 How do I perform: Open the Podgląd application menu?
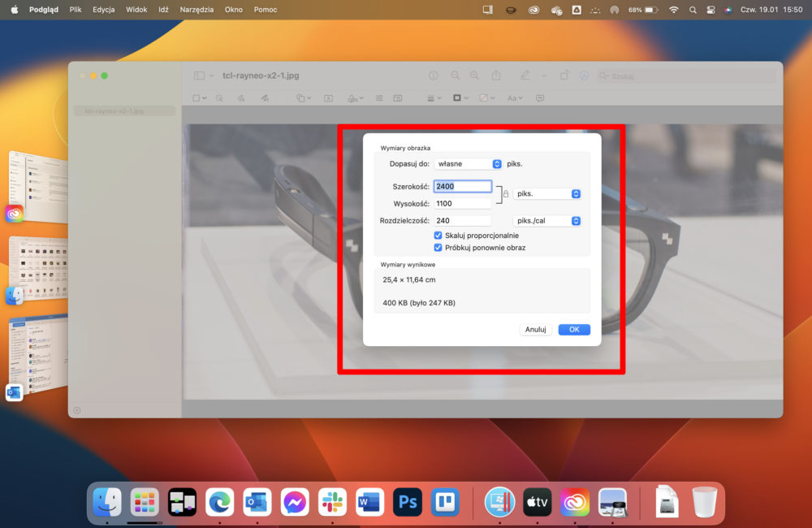44,10
